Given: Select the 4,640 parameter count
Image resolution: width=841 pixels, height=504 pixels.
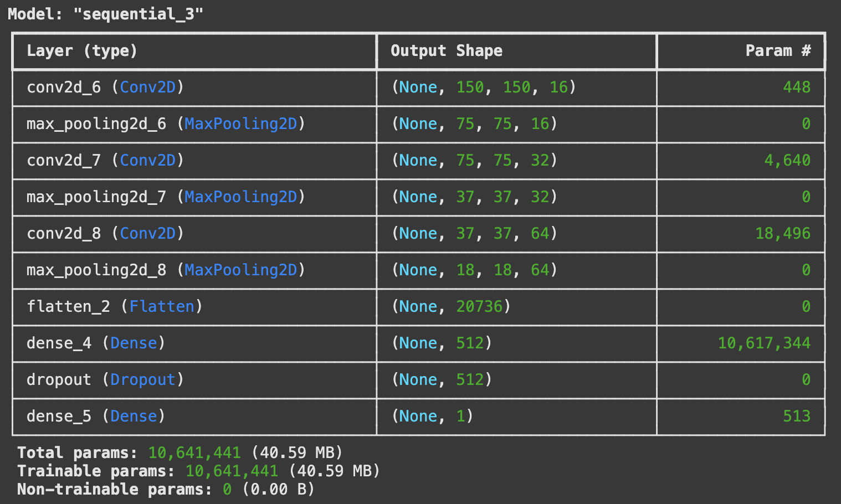Looking at the screenshot, I should 787,161.
